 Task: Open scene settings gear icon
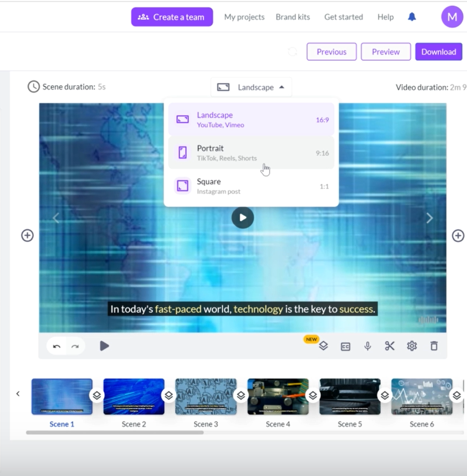[412, 346]
